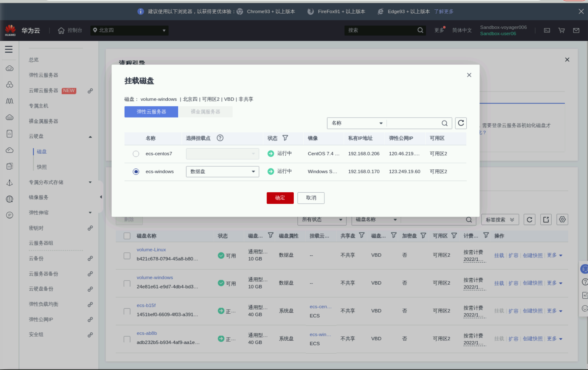The width and height of the screenshot is (588, 370).
Task: Check the ecs-b15f disk row
Action: pos(127,311)
